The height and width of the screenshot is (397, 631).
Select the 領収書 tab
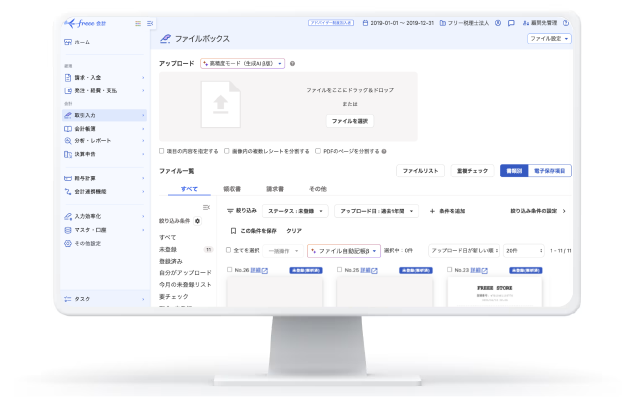point(232,189)
